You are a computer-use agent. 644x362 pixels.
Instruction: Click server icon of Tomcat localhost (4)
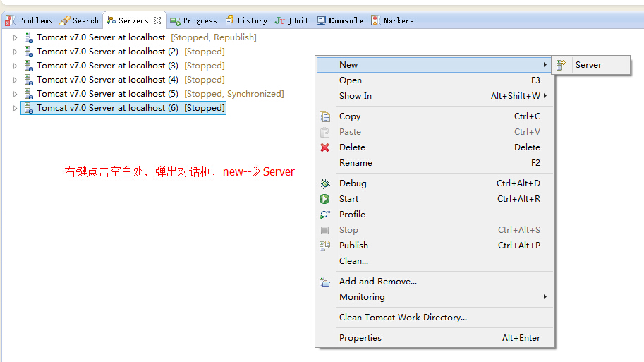pos(29,80)
